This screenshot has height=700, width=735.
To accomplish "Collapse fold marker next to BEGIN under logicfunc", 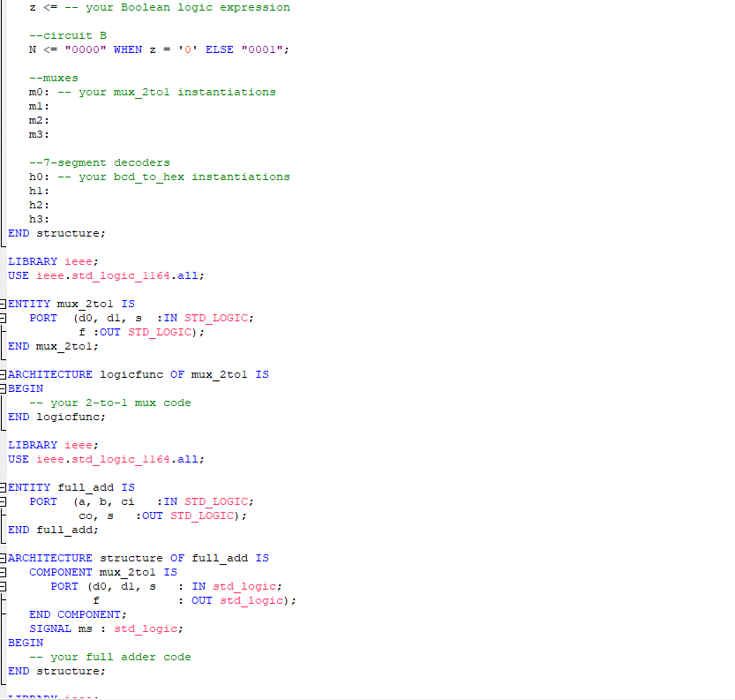I will click(3, 388).
